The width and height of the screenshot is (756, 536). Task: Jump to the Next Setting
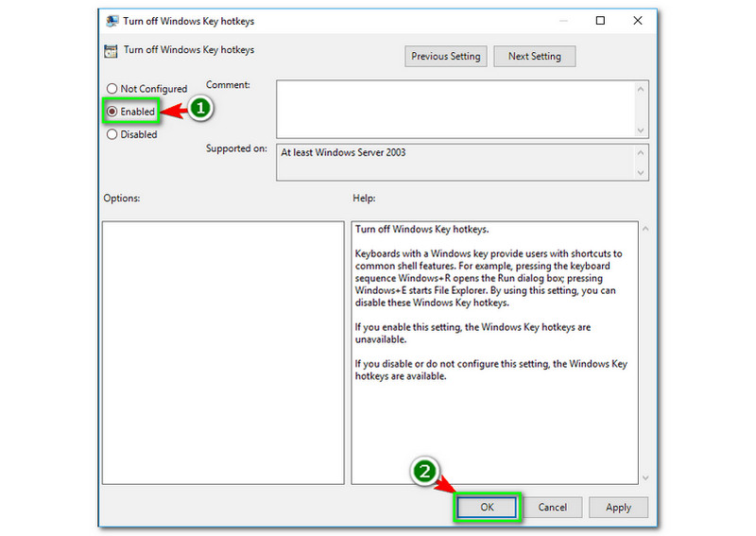(x=534, y=57)
